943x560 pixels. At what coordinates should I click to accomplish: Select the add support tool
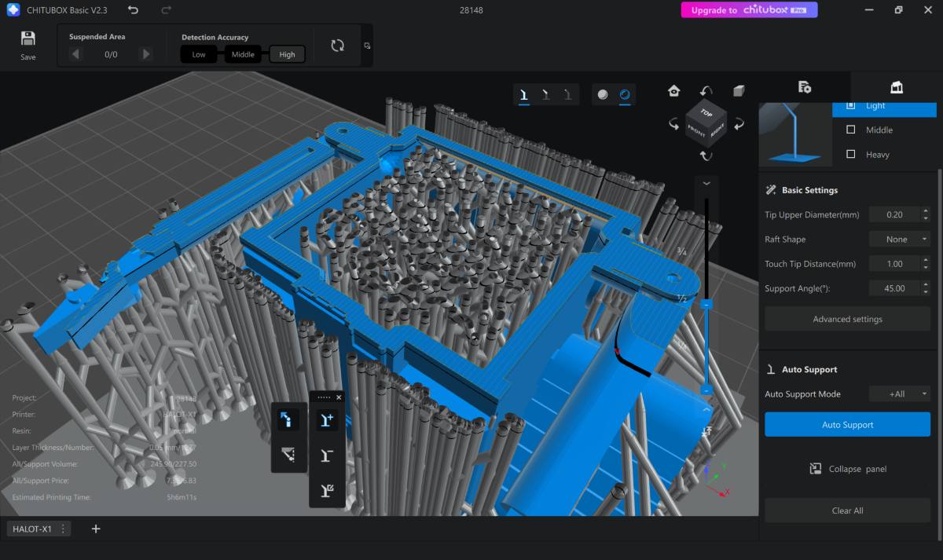click(327, 420)
